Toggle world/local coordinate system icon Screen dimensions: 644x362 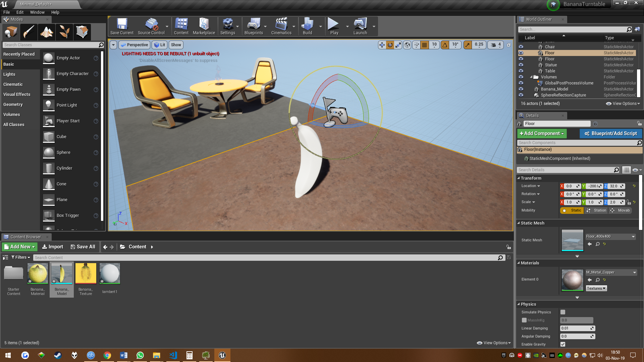407,45
